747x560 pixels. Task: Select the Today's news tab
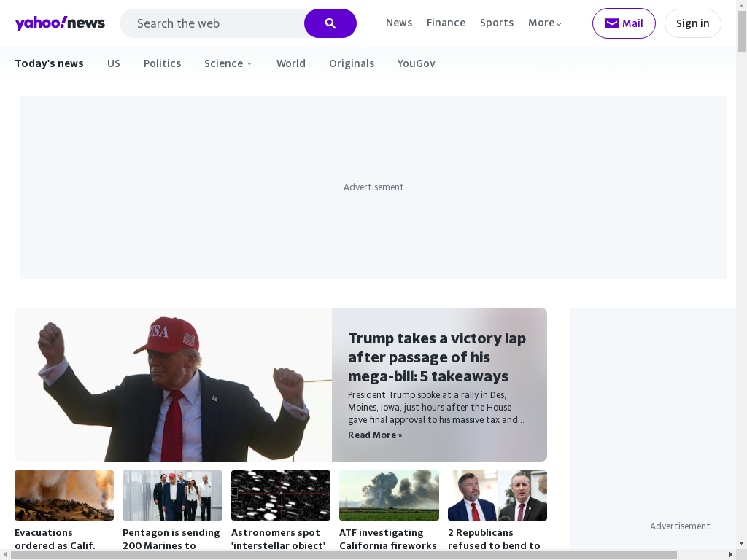pos(49,63)
